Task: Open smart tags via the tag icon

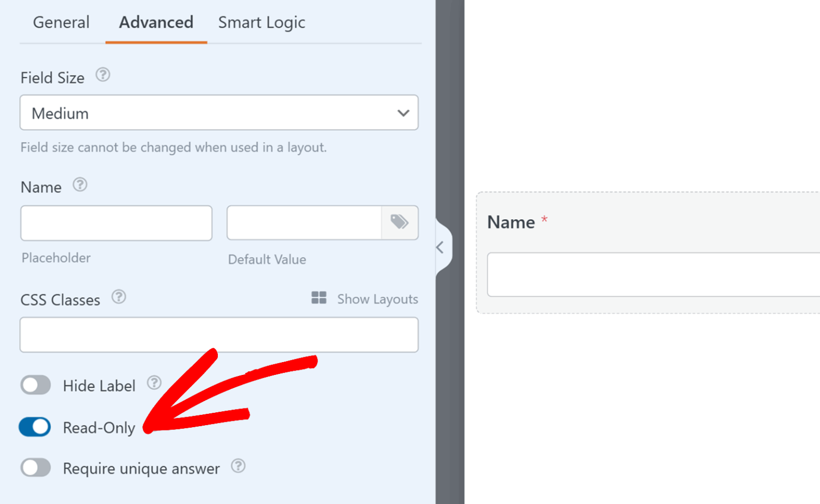Action: point(400,223)
